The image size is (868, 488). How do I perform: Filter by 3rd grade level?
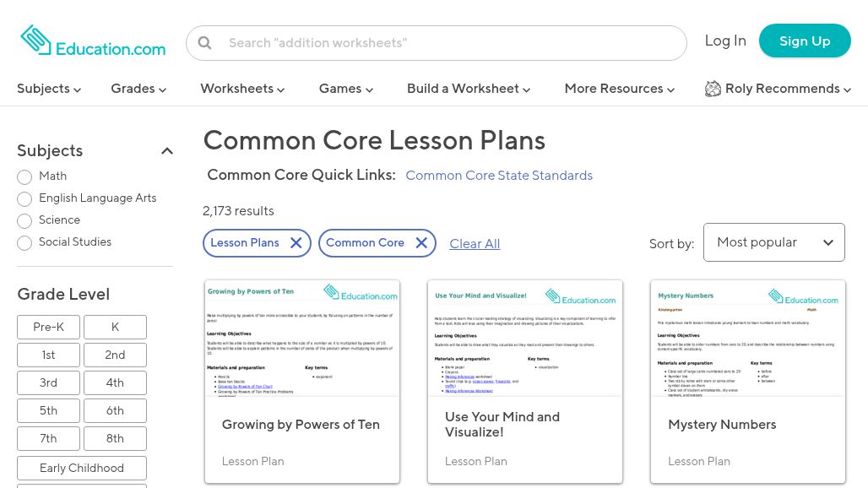tap(48, 382)
